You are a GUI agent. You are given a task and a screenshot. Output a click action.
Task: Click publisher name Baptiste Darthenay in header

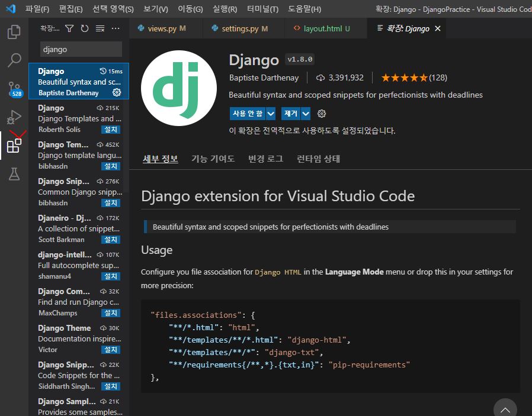(264, 78)
